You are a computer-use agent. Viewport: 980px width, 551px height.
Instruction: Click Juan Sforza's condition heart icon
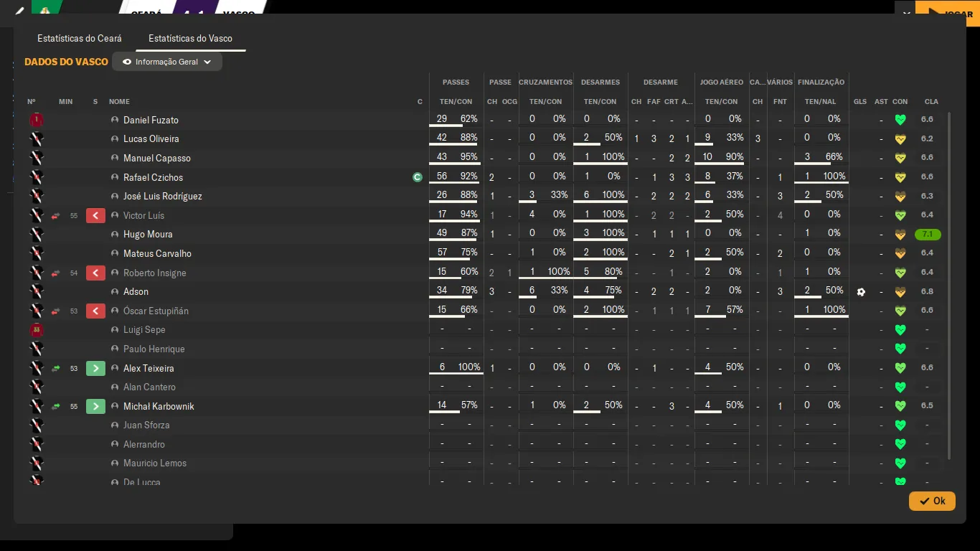tap(900, 425)
